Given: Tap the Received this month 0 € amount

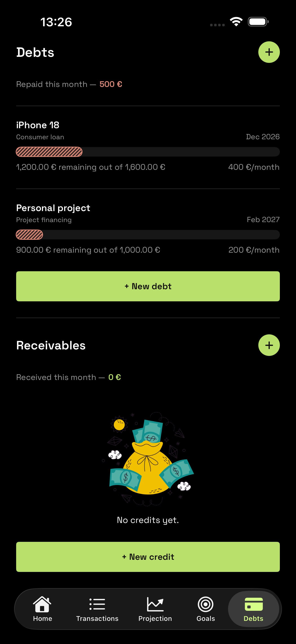Looking at the screenshot, I should pyautogui.click(x=115, y=377).
